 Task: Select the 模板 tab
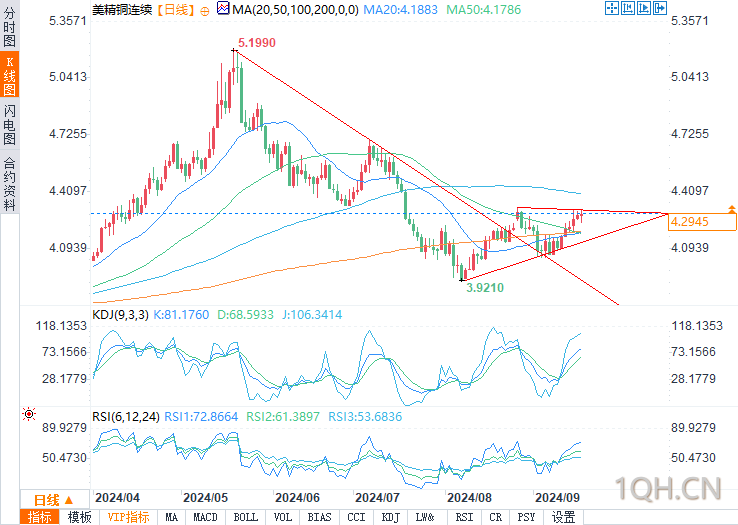coord(80,517)
